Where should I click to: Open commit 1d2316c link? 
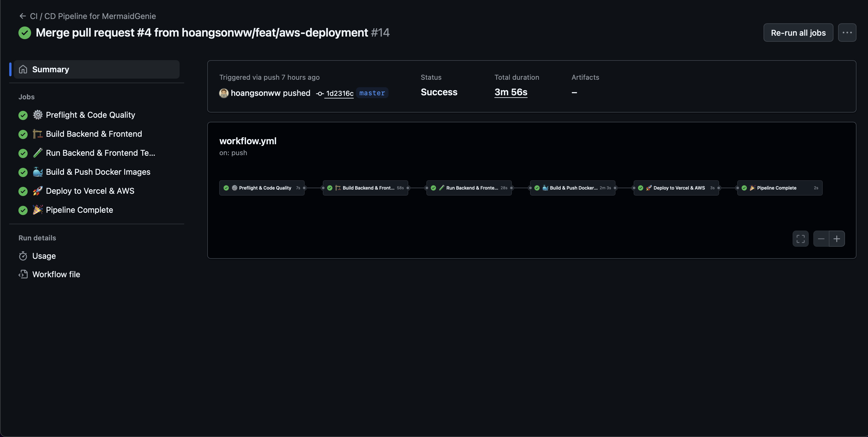click(x=340, y=93)
